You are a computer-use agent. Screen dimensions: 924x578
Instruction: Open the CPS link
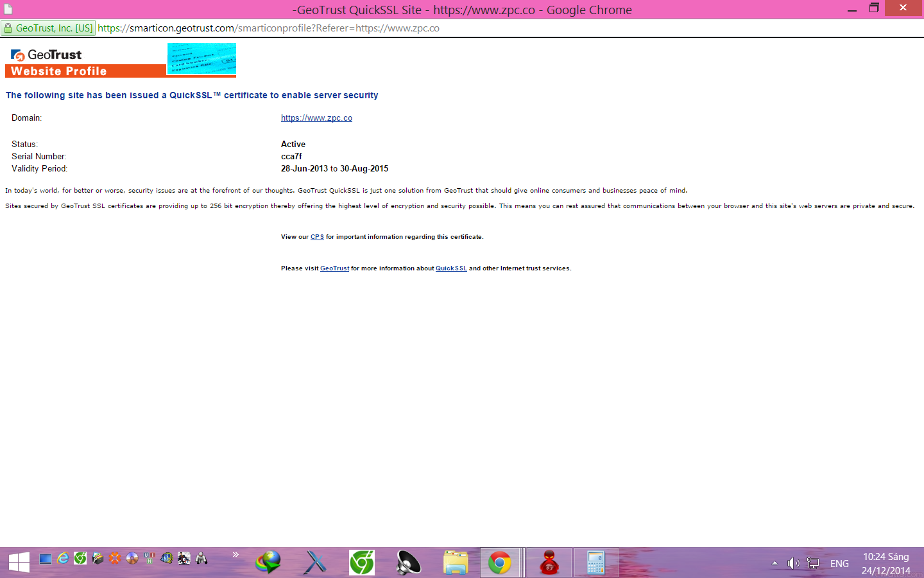tap(317, 237)
